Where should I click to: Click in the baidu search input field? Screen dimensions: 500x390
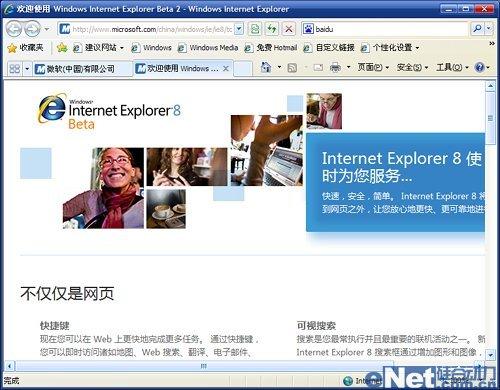tap(391, 29)
